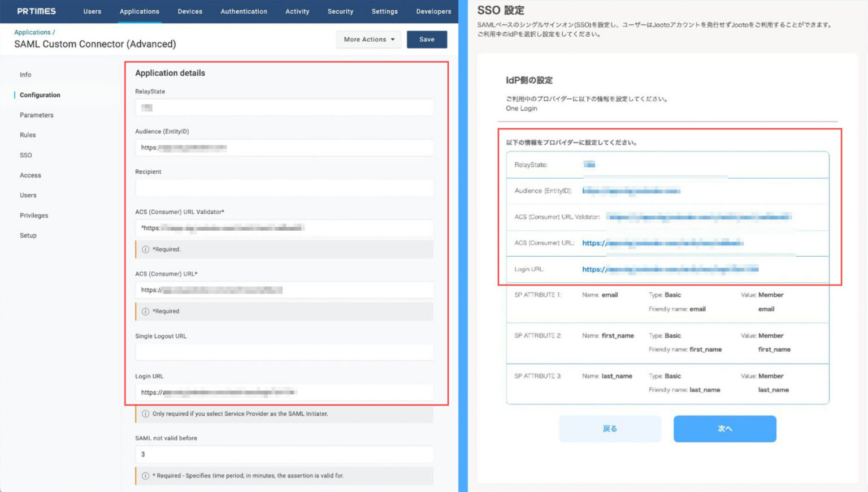
Task: Focus the Single Logout URL field
Action: pyautogui.click(x=284, y=352)
